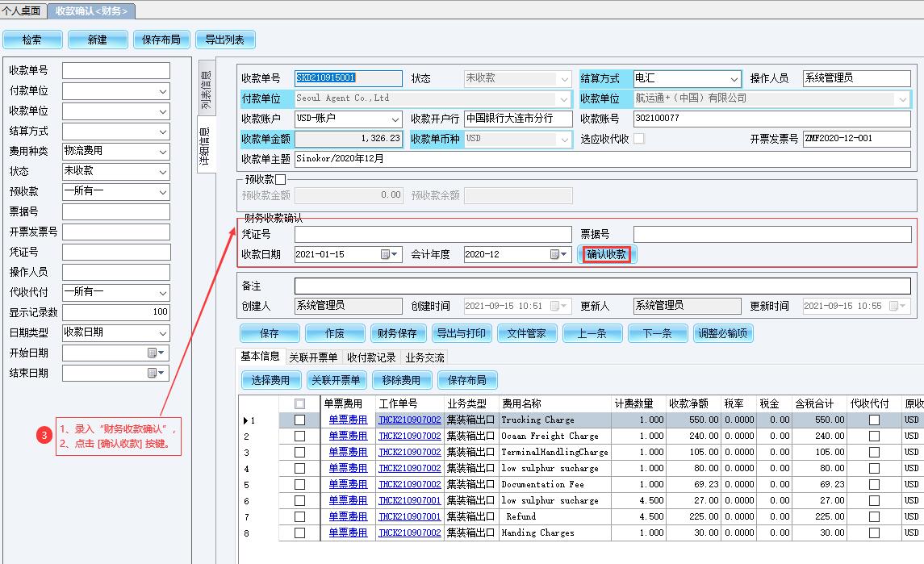Image resolution: width=924 pixels, height=564 pixels.
Task: Check the row checkbox for Trucking Charge
Action: 299,420
